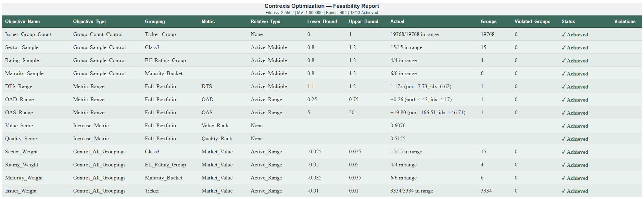Click the OAD metric cell

207,99
